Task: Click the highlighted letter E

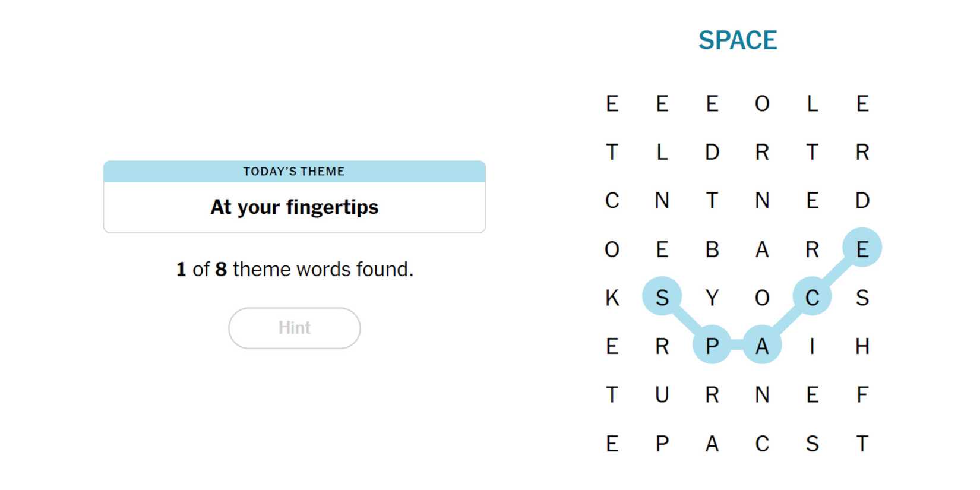Action: click(862, 248)
